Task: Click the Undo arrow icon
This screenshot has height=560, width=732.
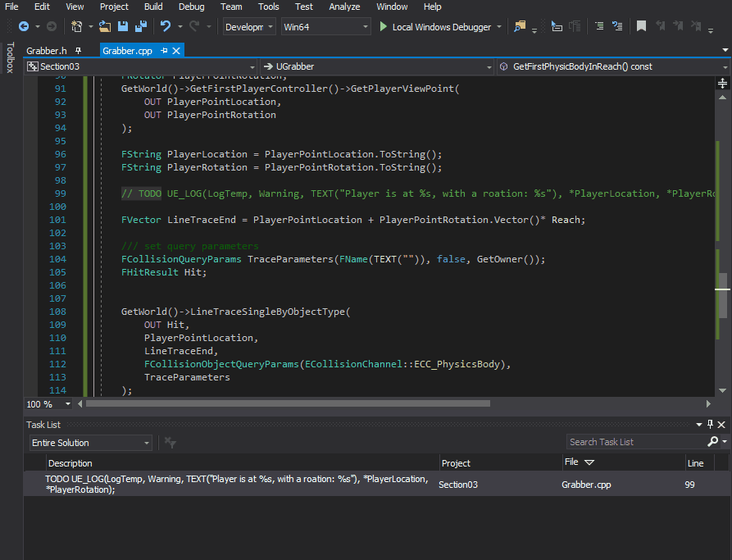Action: (x=166, y=26)
